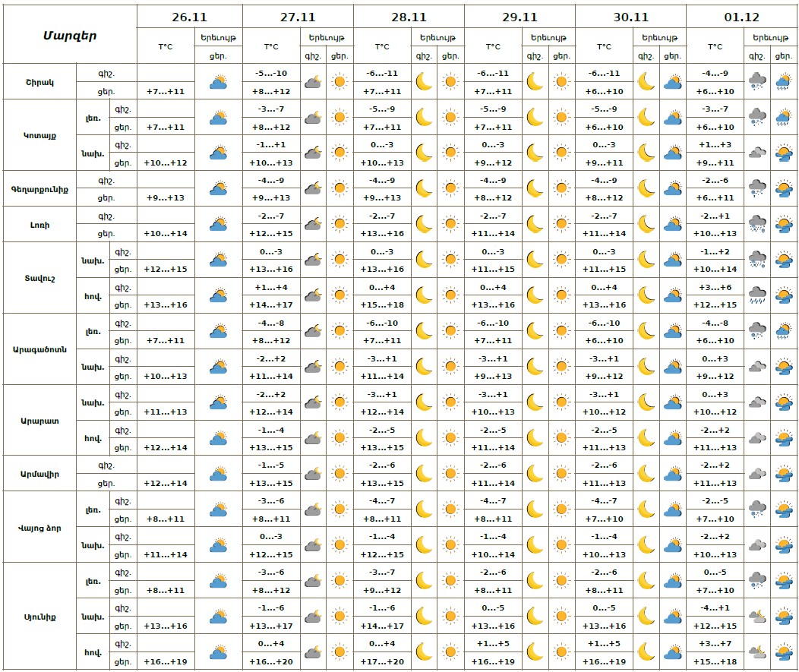Image resolution: width=799 pixels, height=672 pixels.
Task: Click the Շիրակ region row label
Action: coord(38,82)
